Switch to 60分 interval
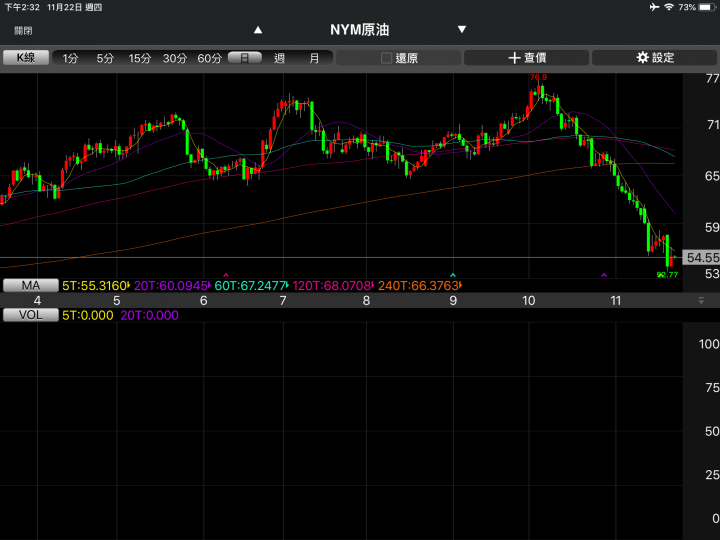Image resolution: width=720 pixels, height=540 pixels. coord(209,58)
